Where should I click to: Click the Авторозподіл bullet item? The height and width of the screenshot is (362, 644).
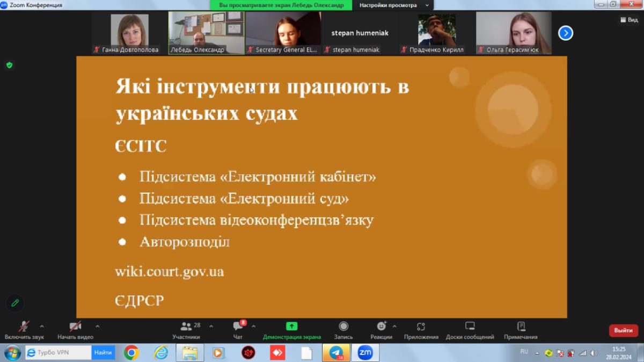[185, 242]
